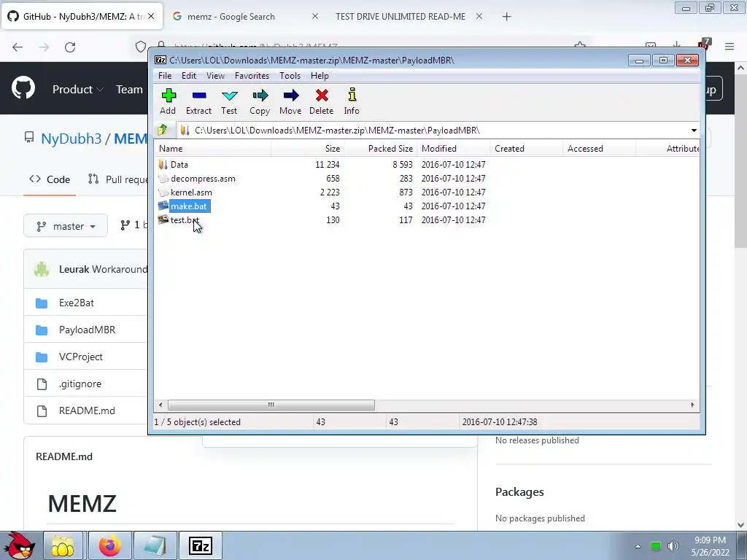Open the notepad taskbar icon
This screenshot has height=560, width=747.
155,545
